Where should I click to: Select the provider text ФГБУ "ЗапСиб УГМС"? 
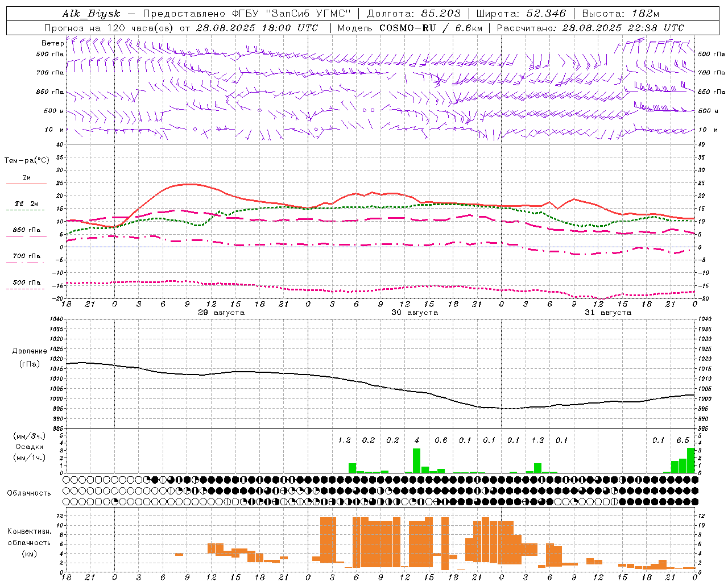(x=292, y=14)
